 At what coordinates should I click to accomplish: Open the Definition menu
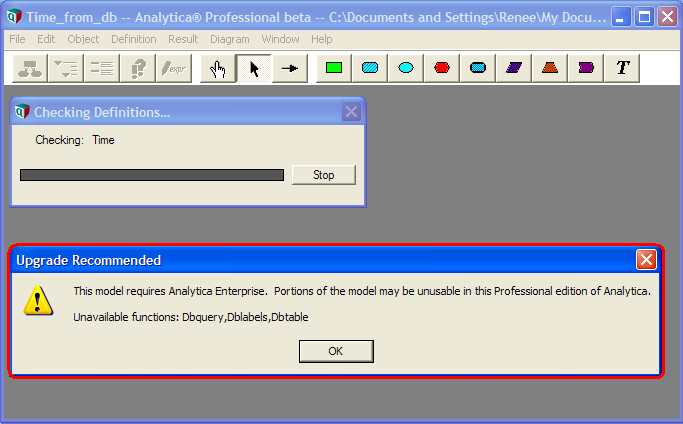tap(134, 39)
